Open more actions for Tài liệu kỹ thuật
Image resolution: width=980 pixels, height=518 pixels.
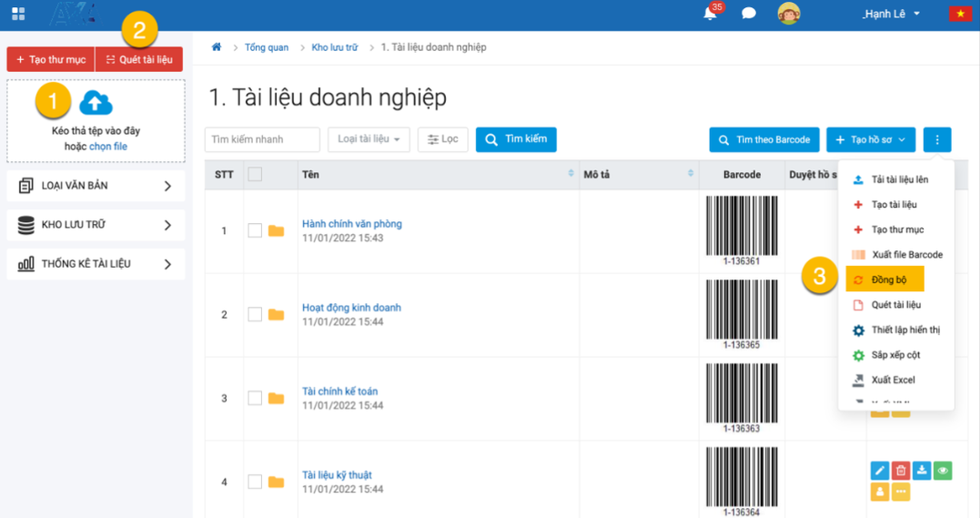coord(901,492)
